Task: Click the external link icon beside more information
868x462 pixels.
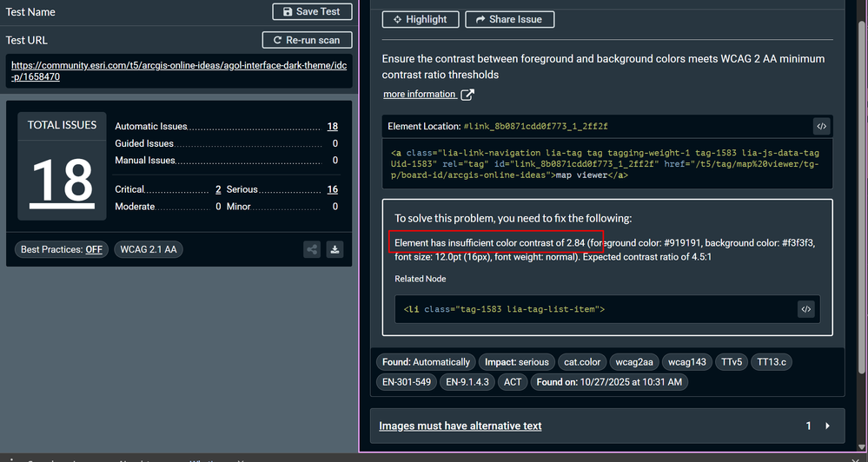Action: (467, 95)
